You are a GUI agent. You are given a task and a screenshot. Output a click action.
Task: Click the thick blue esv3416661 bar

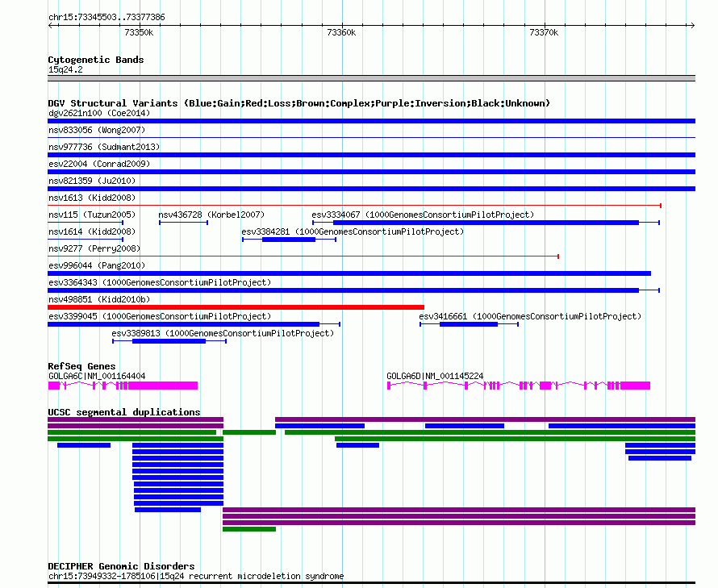469,324
